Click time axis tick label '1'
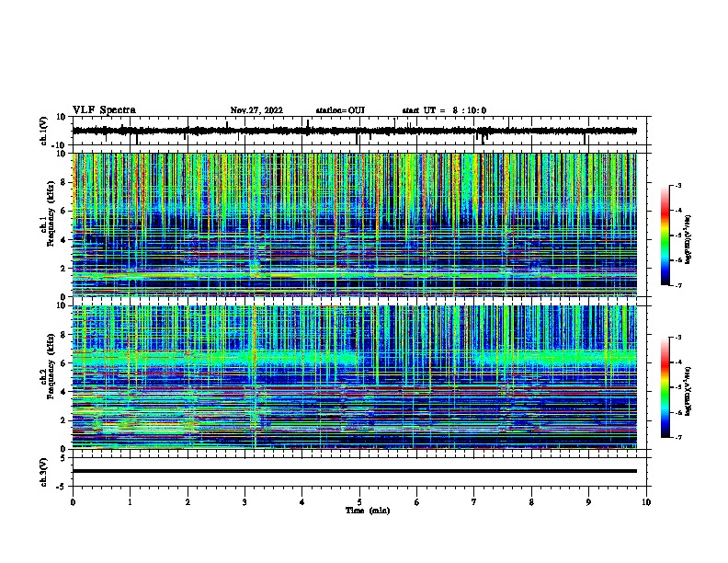Image resolution: width=728 pixels, height=563 pixels. [130, 502]
